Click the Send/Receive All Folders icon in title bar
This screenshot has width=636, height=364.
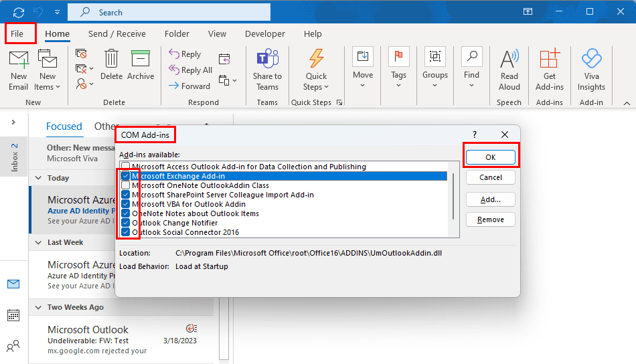[18, 12]
